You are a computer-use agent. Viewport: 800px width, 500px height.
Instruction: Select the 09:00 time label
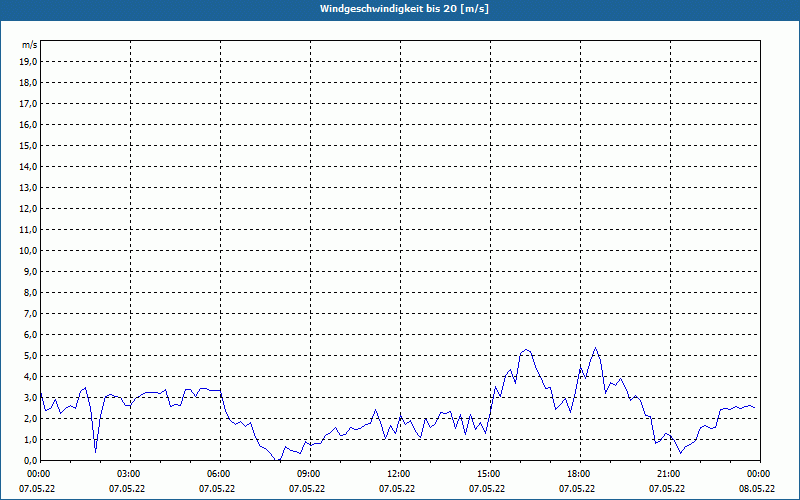(x=309, y=473)
